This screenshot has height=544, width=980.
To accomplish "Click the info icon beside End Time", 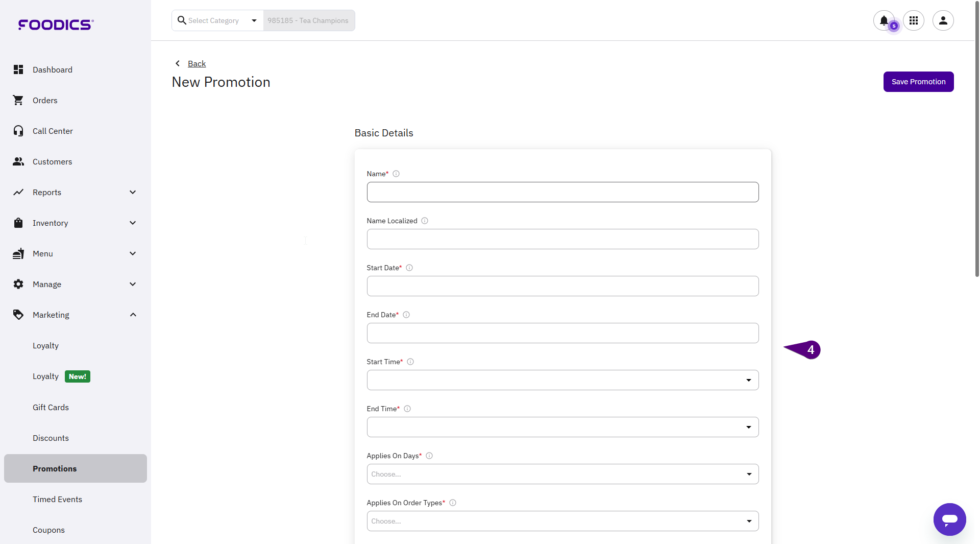I will (x=407, y=409).
